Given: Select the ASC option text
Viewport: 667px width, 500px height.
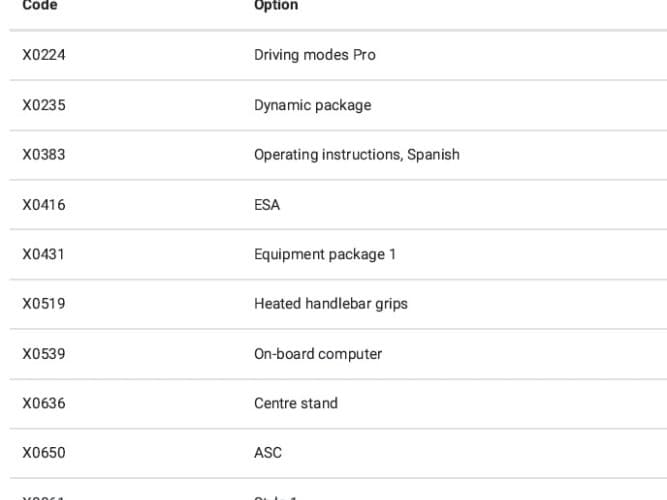Looking at the screenshot, I should coord(268,453).
